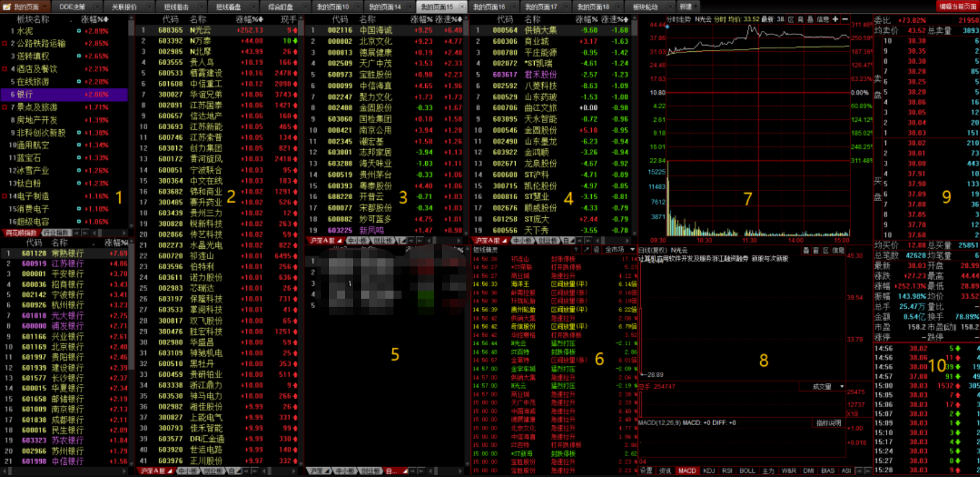Select the 同花顺指数 tab in left panel
The image size is (980, 477).
point(20,233)
